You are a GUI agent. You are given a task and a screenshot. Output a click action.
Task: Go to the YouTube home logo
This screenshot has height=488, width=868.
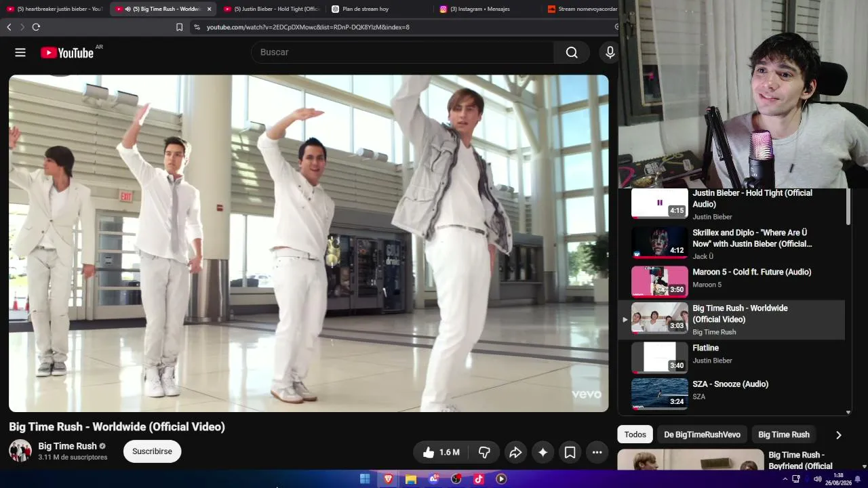pos(67,53)
